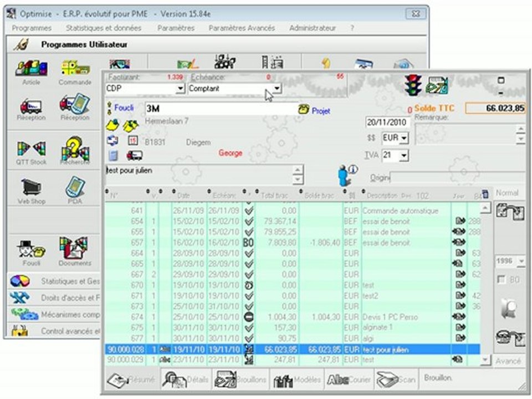Open the Fouci icon in Programmes Utilisateur
The width and height of the screenshot is (532, 399).
tap(31, 250)
